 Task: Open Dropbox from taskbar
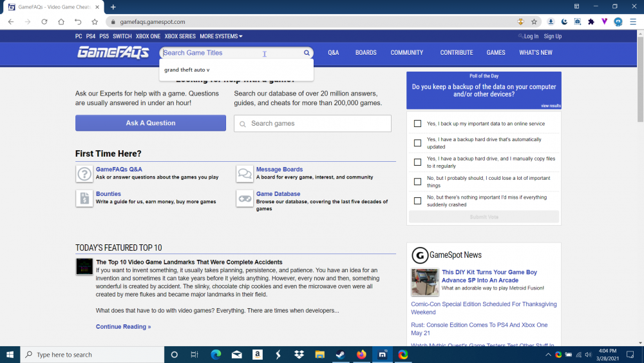pos(299,355)
